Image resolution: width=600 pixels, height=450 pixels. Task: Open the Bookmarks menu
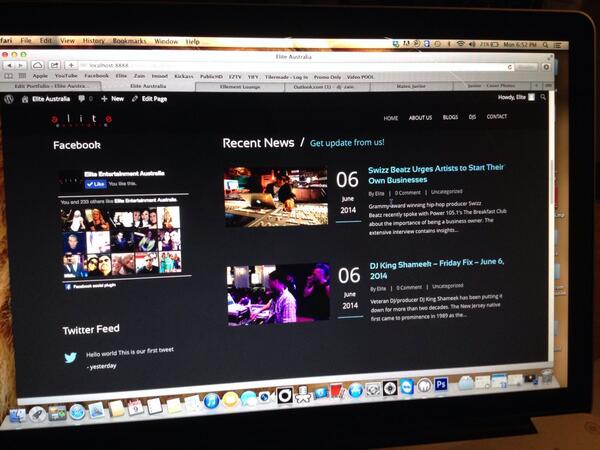coord(130,41)
